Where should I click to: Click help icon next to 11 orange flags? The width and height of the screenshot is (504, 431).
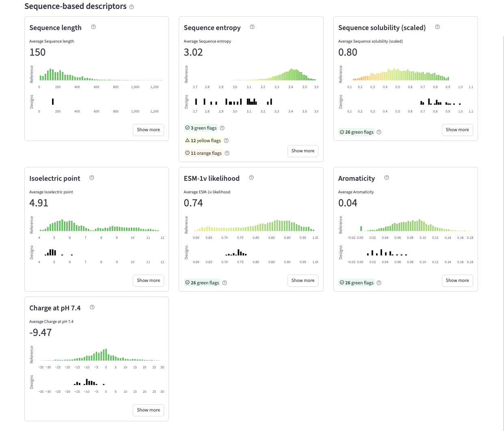227,153
